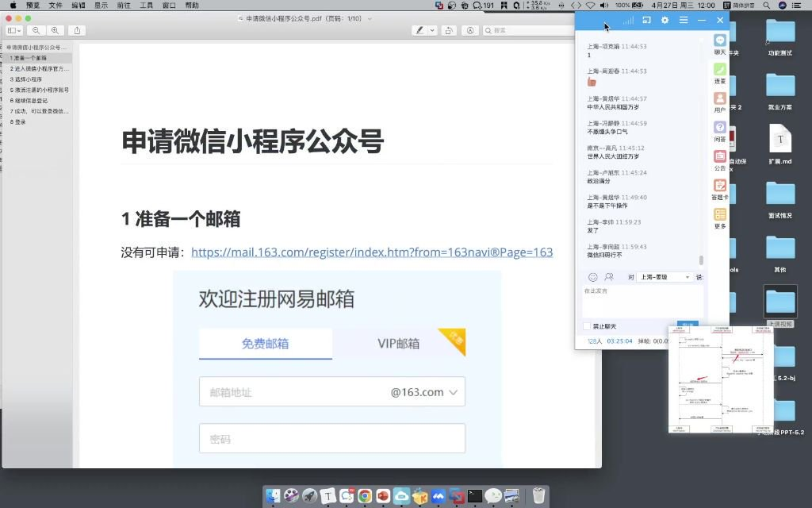Expand the @163.com domain dropdown

453,392
